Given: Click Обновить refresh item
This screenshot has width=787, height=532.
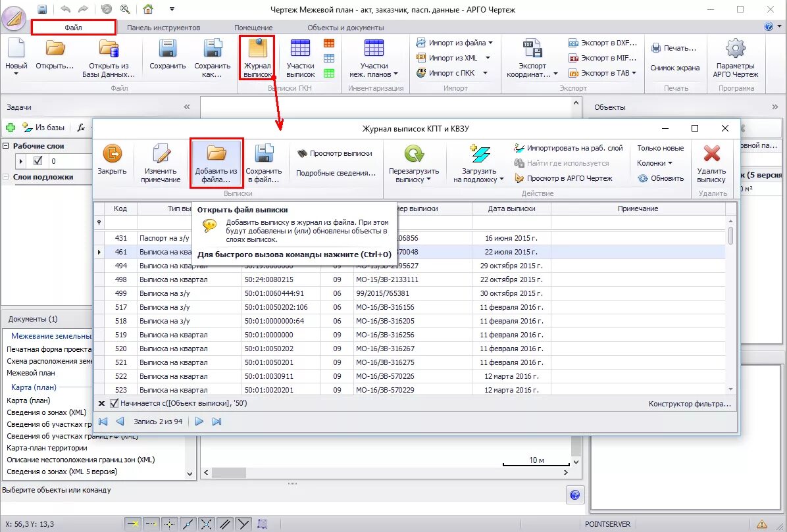Looking at the screenshot, I should [x=661, y=178].
